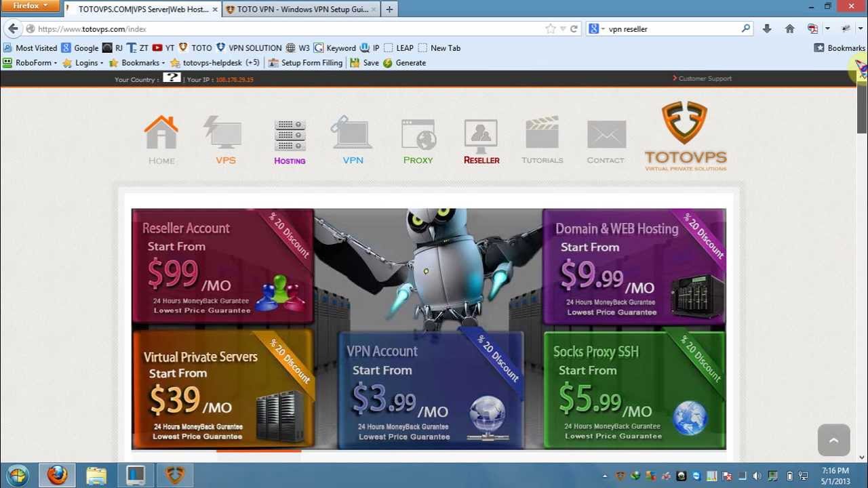Viewport: 868px width, 488px height.
Task: Open the Customer Support link
Action: (x=702, y=79)
